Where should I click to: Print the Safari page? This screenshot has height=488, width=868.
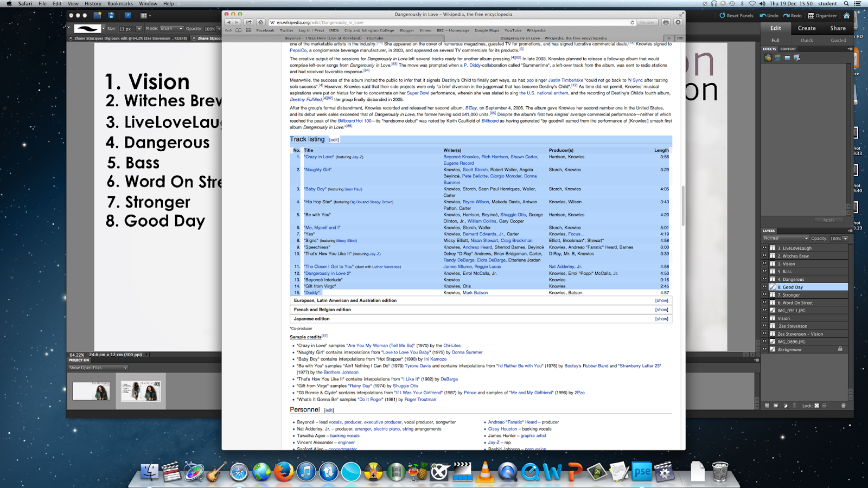click(x=666, y=22)
